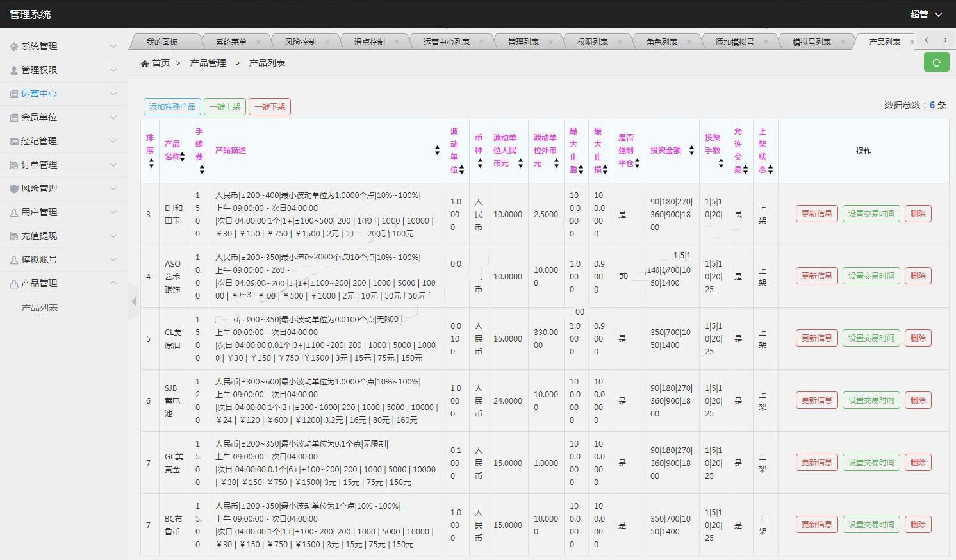
Task: Click the green refresh icon button
Action: (x=936, y=62)
